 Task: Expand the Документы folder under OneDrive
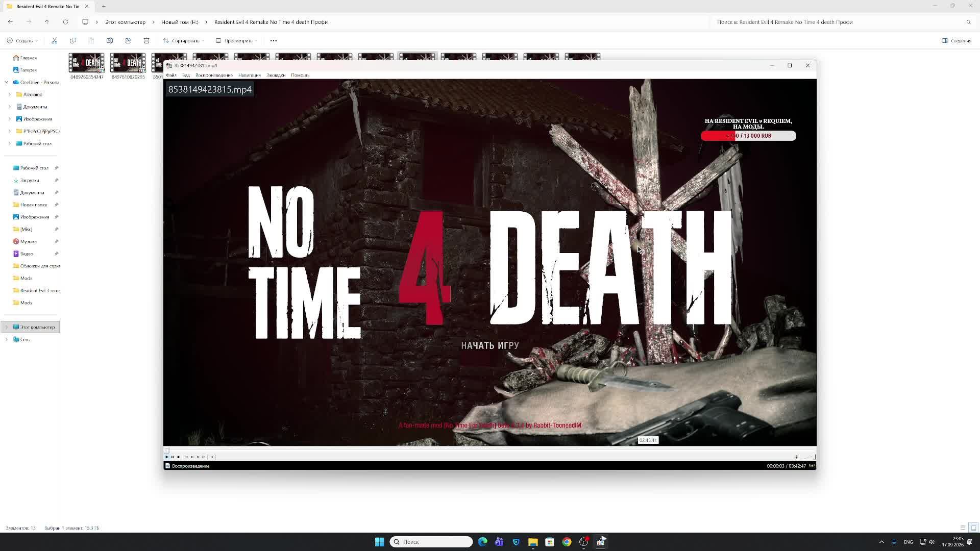pos(9,107)
